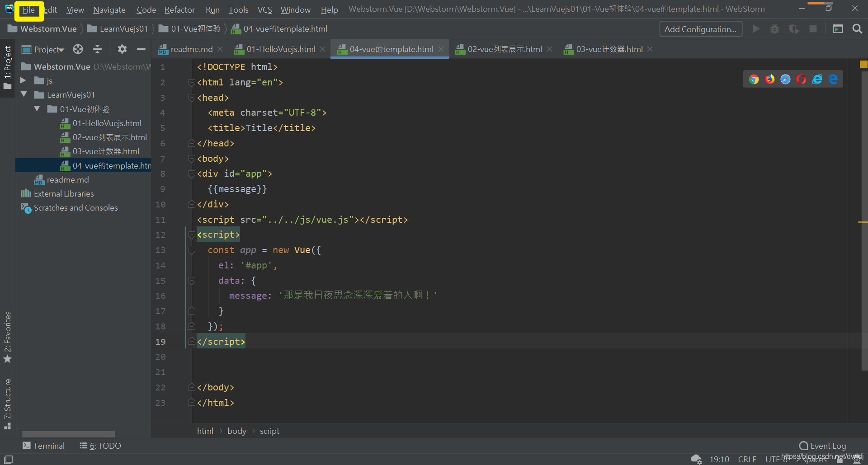This screenshot has height=465, width=868.
Task: Click the 01-Vue初体验 breadcrumb in navigation bar
Action: [x=190, y=29]
